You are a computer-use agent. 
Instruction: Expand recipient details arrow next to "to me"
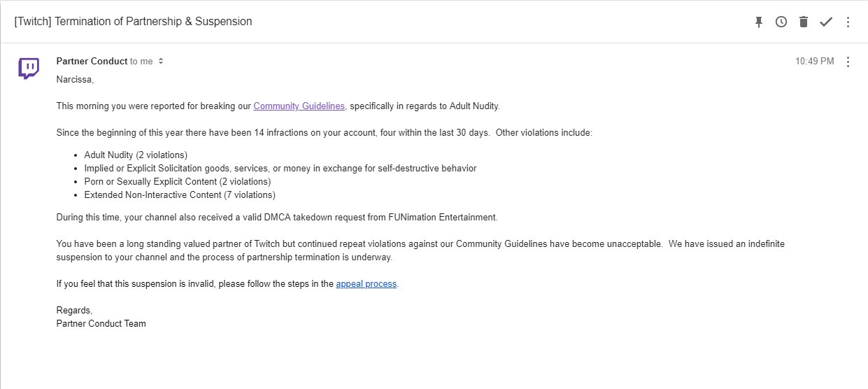tap(161, 62)
